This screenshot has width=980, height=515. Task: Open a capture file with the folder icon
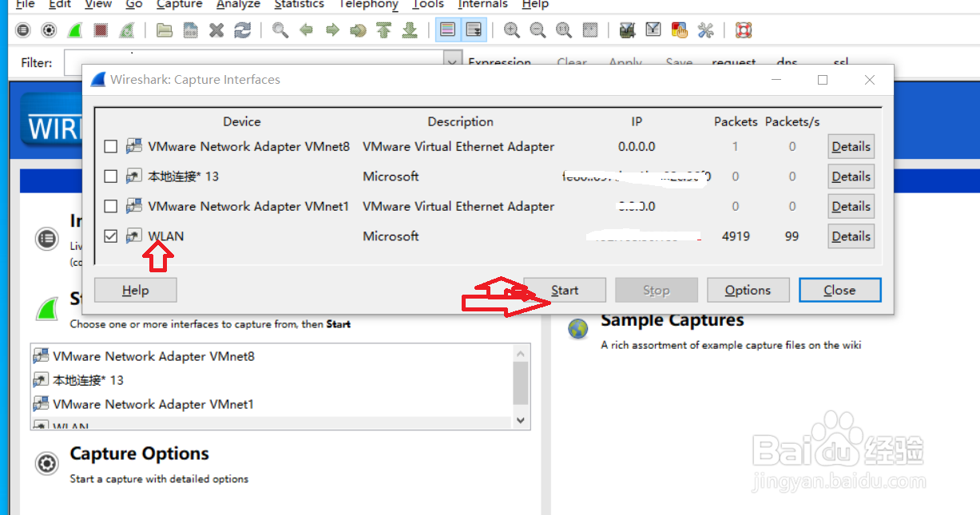(165, 30)
